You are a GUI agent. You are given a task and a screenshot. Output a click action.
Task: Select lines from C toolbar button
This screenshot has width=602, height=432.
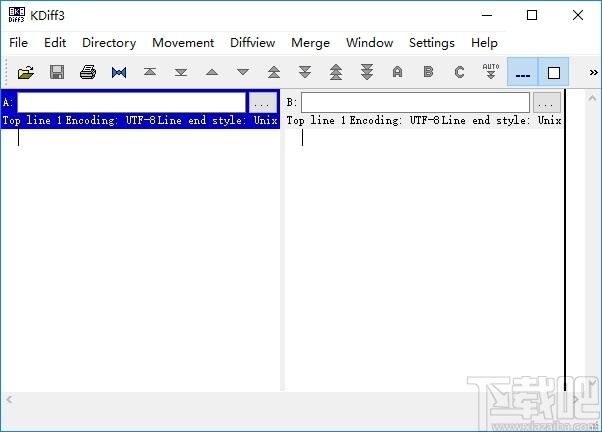[460, 72]
